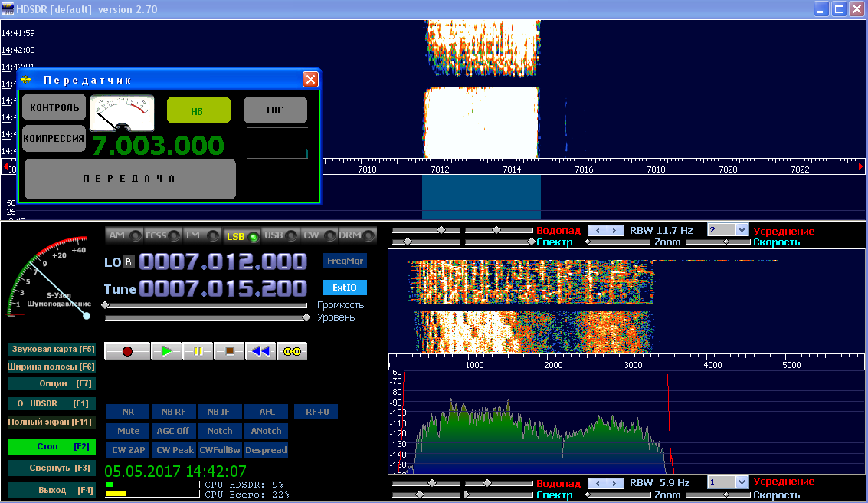The height and width of the screenshot is (503, 868).
Task: Click the S-meter gauge
Action: coord(49,277)
